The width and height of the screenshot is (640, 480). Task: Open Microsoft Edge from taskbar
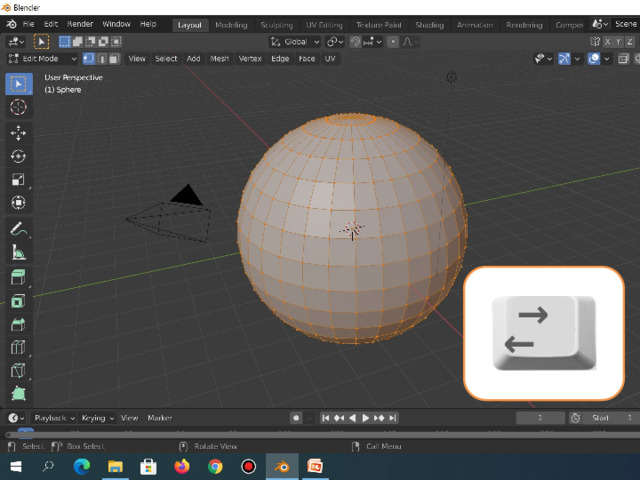(x=82, y=466)
